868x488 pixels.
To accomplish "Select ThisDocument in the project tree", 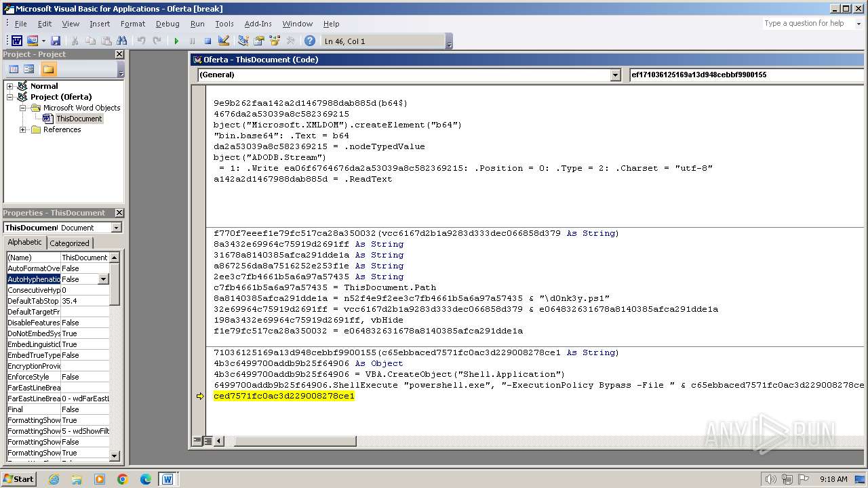I will (79, 119).
